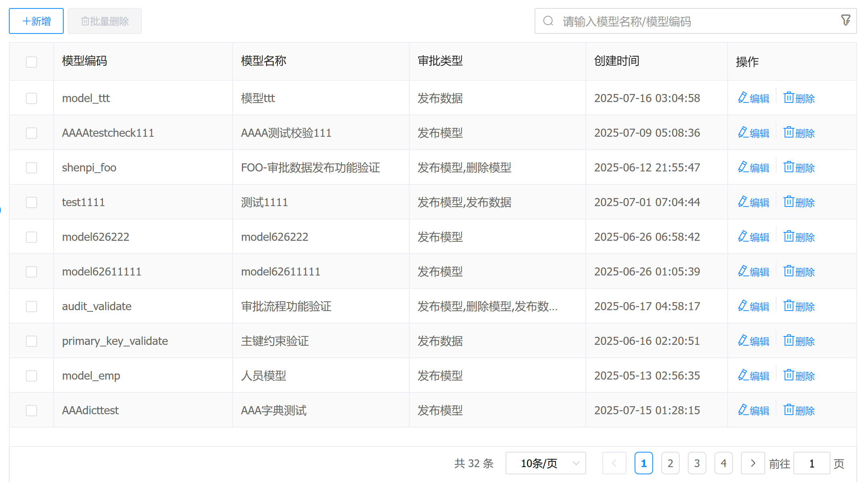Click edit pencil icon for shenpi_foo row
This screenshot has width=868, height=482.
743,167
